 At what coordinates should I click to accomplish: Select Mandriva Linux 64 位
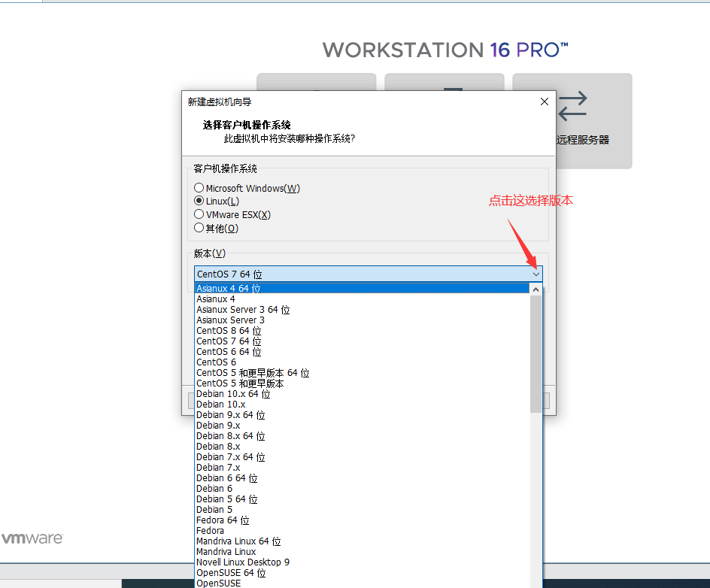362,541
